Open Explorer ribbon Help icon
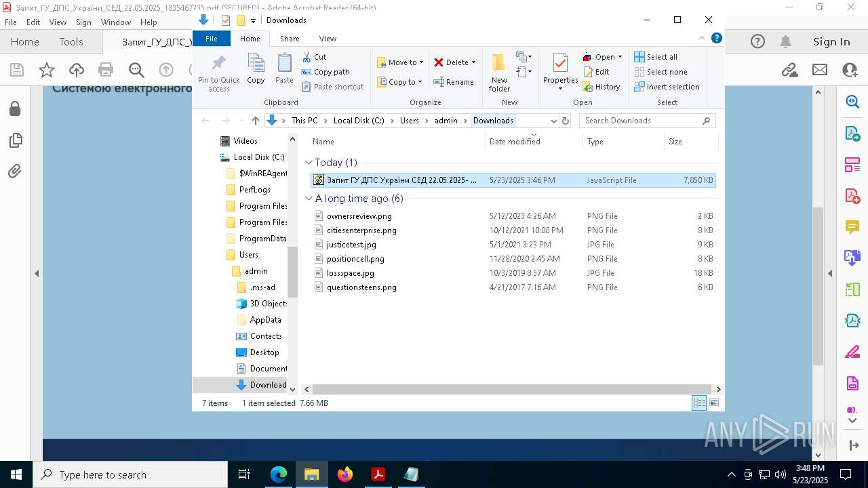The width and height of the screenshot is (868, 488). point(716,38)
